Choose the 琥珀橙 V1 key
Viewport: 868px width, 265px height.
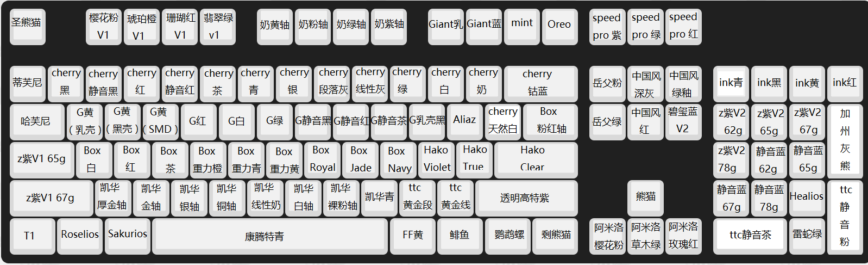tap(141, 26)
